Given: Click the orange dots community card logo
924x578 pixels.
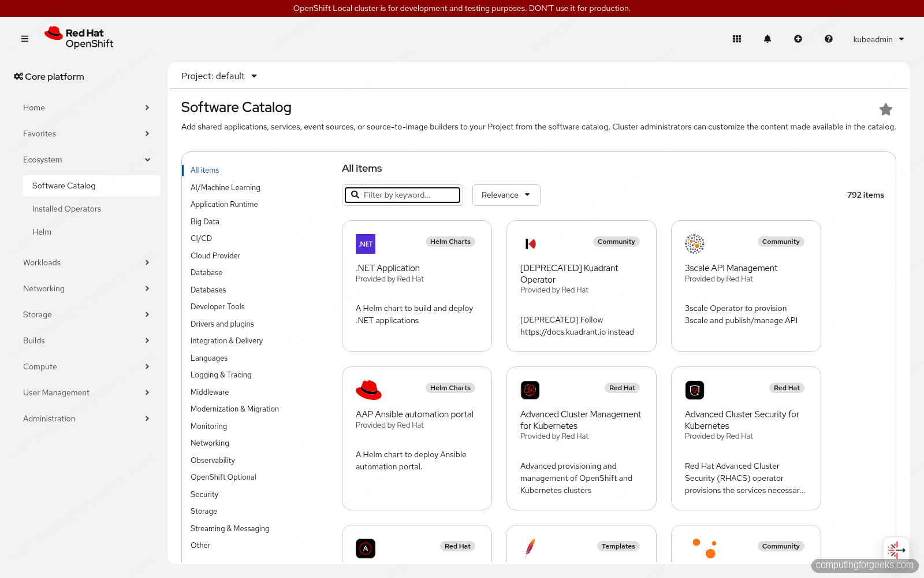Looking at the screenshot, I should (x=705, y=548).
